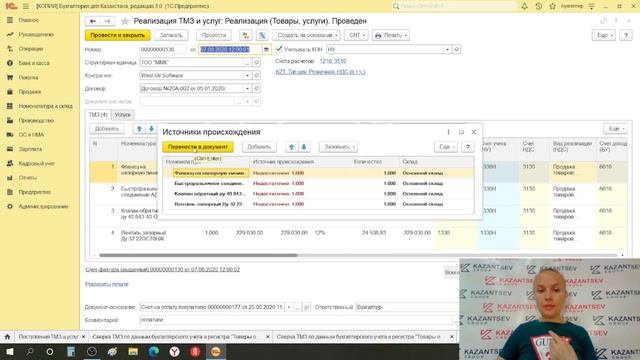Select row Вентиль запорный in dialog

click(318, 204)
